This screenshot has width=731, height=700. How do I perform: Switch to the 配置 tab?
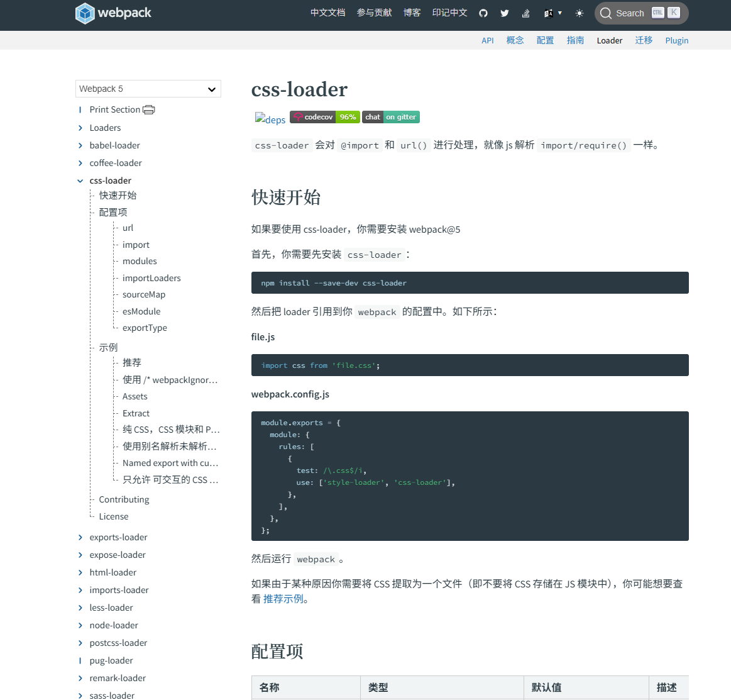(x=546, y=41)
